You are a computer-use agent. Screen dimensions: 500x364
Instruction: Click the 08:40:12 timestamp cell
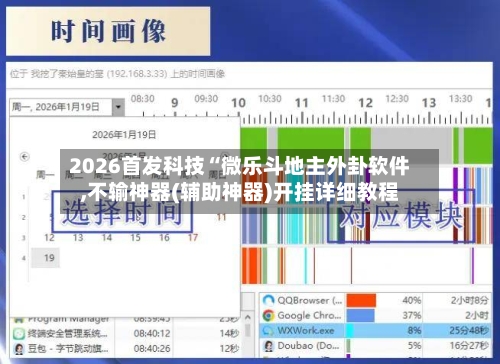(152, 333)
